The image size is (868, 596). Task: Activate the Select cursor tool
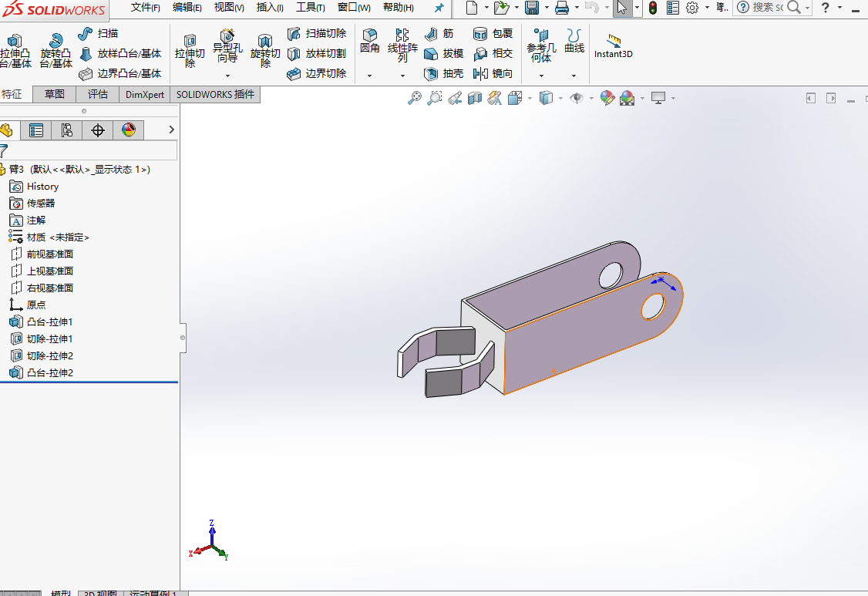(x=622, y=8)
